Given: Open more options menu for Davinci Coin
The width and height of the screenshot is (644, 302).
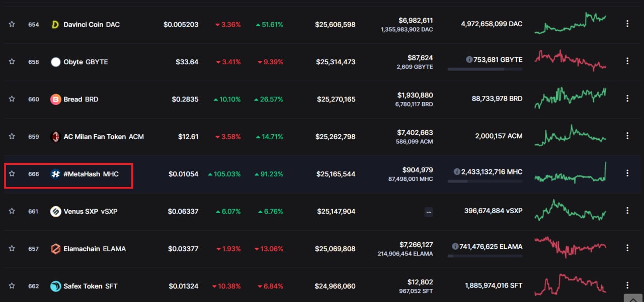Looking at the screenshot, I should (x=627, y=24).
